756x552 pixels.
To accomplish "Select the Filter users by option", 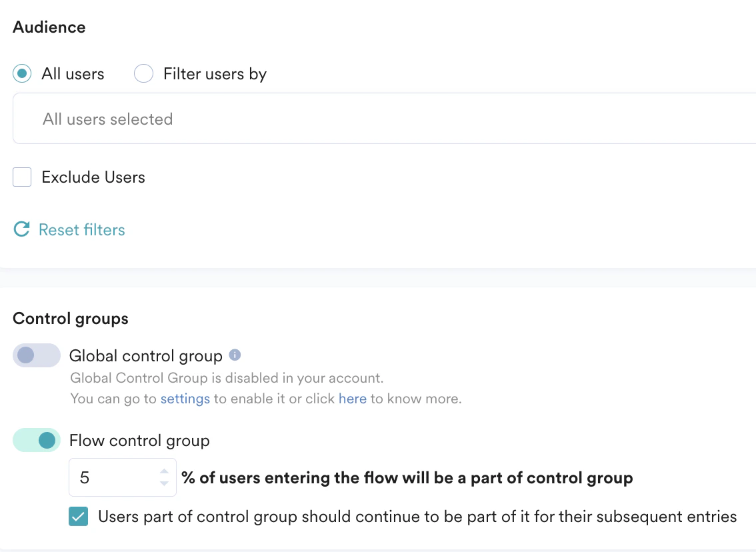I will pyautogui.click(x=144, y=73).
